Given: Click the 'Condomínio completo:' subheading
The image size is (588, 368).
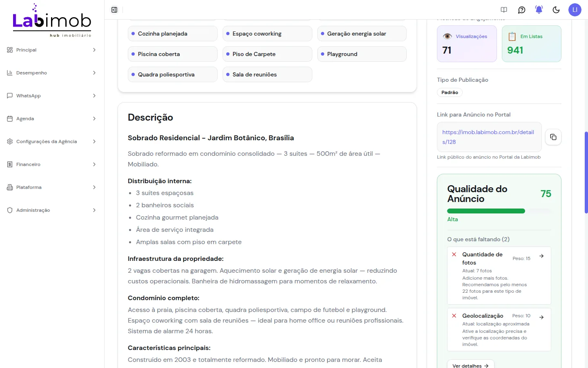Looking at the screenshot, I should 164,298.
